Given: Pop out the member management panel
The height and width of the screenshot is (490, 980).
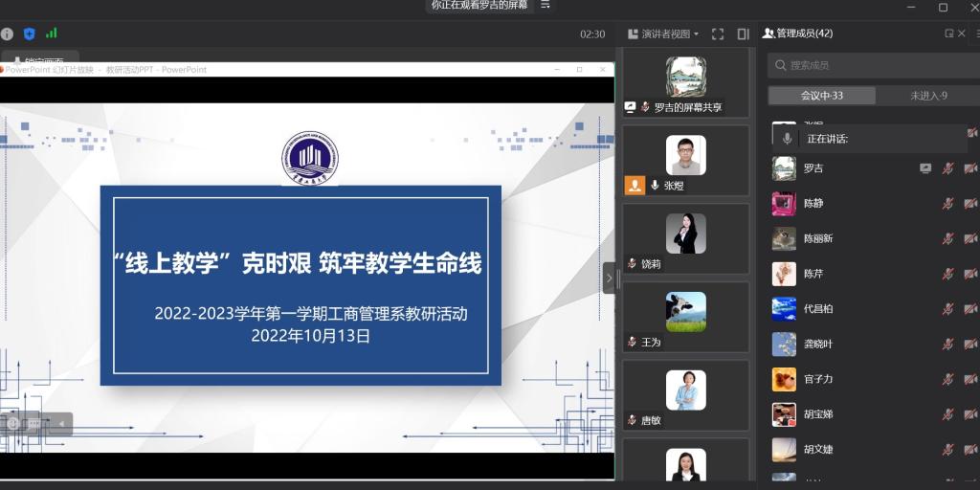Looking at the screenshot, I should (949, 33).
